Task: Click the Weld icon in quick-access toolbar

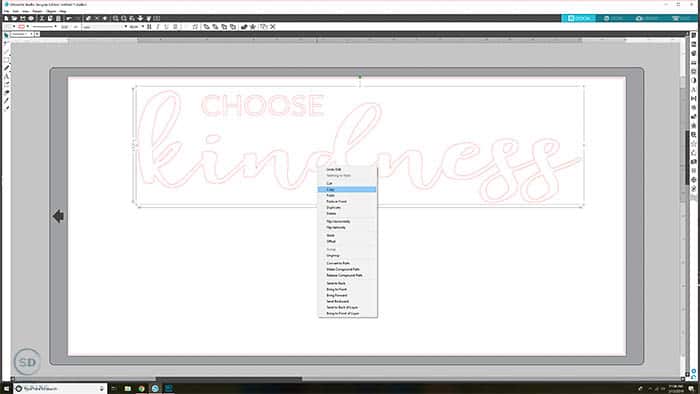Action: pyautogui.click(x=206, y=27)
